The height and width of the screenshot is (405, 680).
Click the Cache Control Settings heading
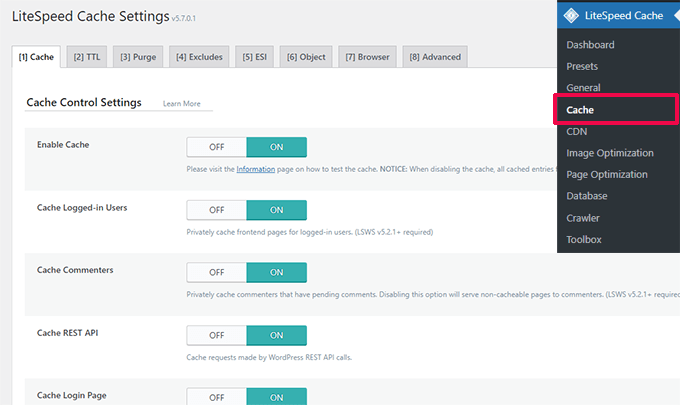point(84,102)
